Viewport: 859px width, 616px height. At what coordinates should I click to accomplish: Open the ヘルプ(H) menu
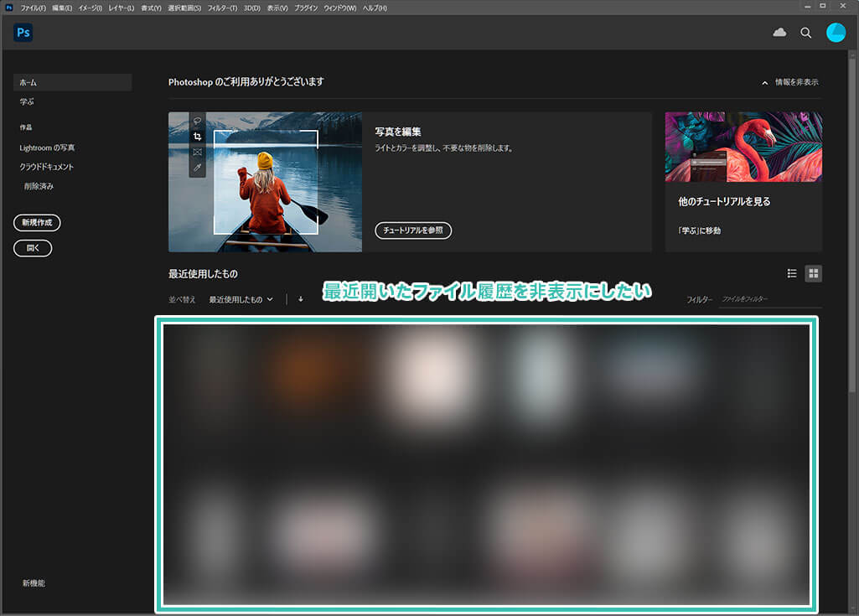point(375,8)
